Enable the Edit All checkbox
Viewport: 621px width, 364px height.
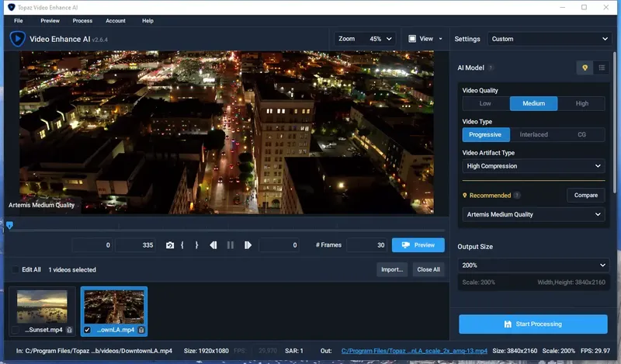click(15, 270)
